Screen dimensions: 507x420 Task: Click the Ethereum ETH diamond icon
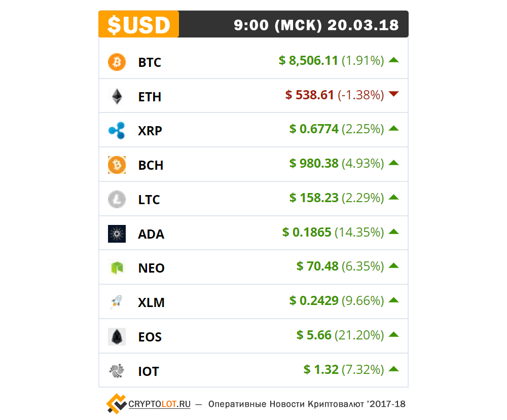(117, 96)
